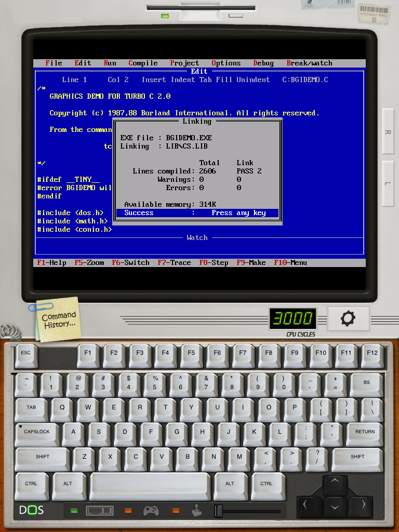Click the Watch window title
The height and width of the screenshot is (532, 399).
[x=197, y=237]
